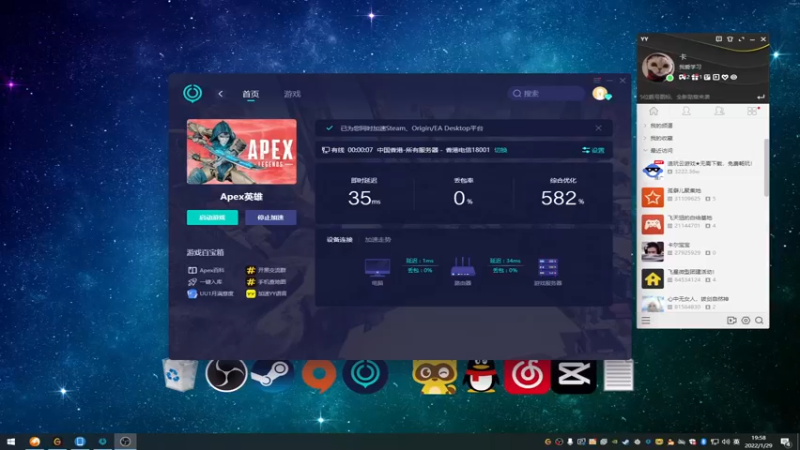Focus the 搜索 search field
This screenshot has height=450, width=800.
(546, 93)
